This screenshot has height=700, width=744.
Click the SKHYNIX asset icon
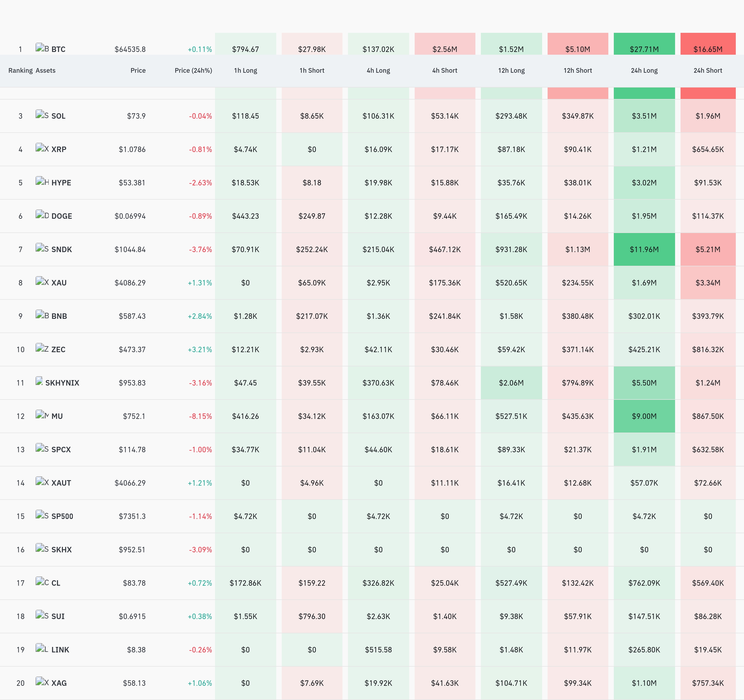click(x=39, y=381)
